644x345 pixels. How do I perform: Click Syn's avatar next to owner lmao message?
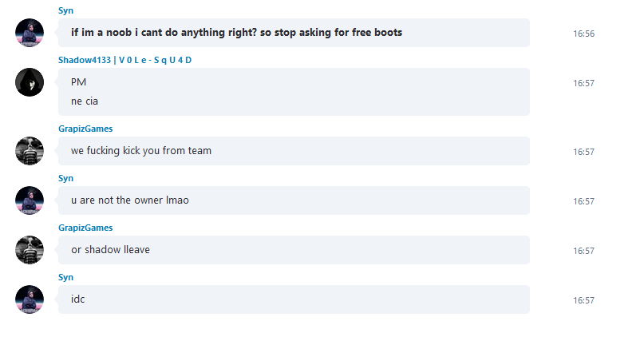(x=30, y=200)
